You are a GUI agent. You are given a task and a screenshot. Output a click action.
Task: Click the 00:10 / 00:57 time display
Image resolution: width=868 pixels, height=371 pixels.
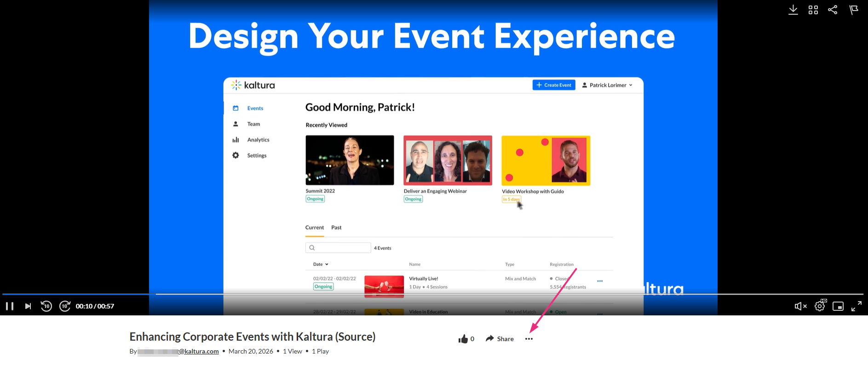pos(95,306)
